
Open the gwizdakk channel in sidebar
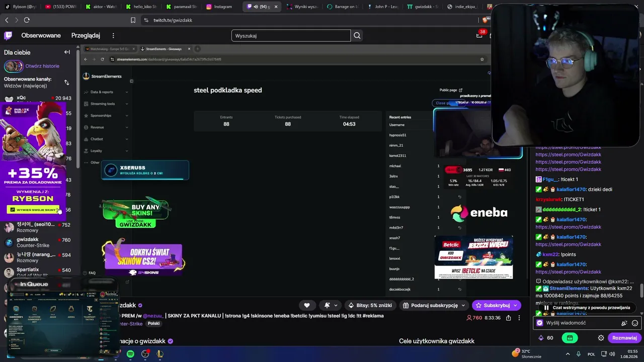(38, 242)
